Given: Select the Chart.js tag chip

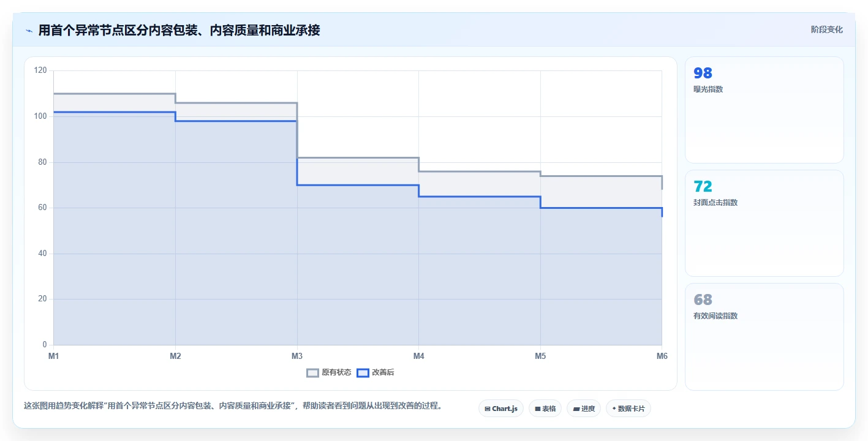Looking at the screenshot, I should coord(501,409).
